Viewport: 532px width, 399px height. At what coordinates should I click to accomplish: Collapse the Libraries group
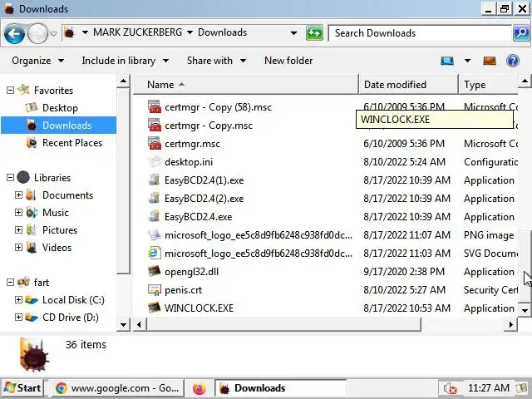(x=10, y=177)
